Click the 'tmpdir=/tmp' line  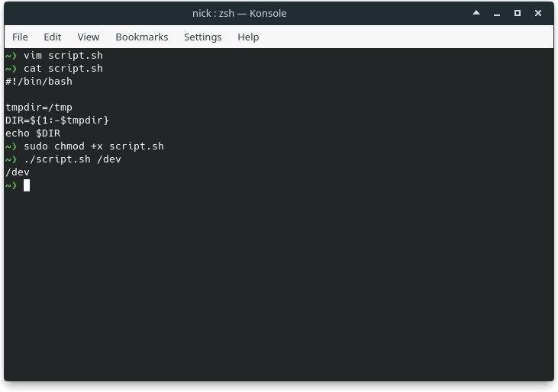coord(39,108)
